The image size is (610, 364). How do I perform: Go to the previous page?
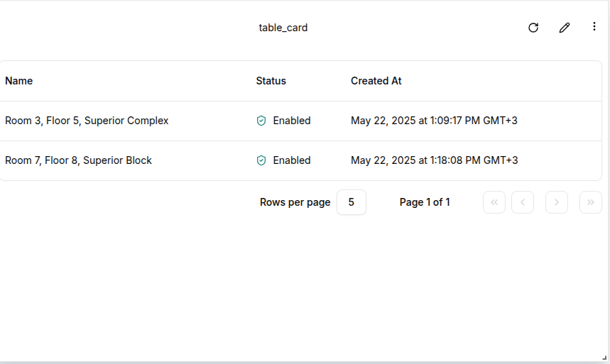[x=523, y=202]
